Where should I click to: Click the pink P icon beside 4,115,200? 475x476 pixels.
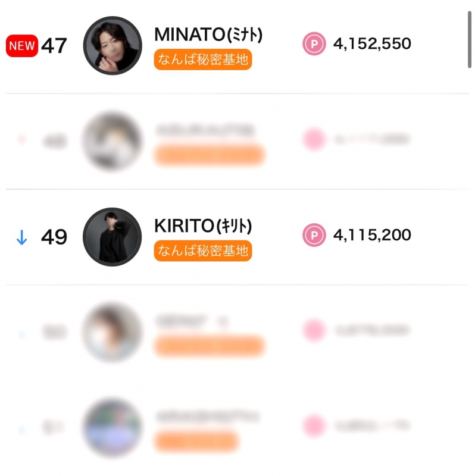(314, 236)
